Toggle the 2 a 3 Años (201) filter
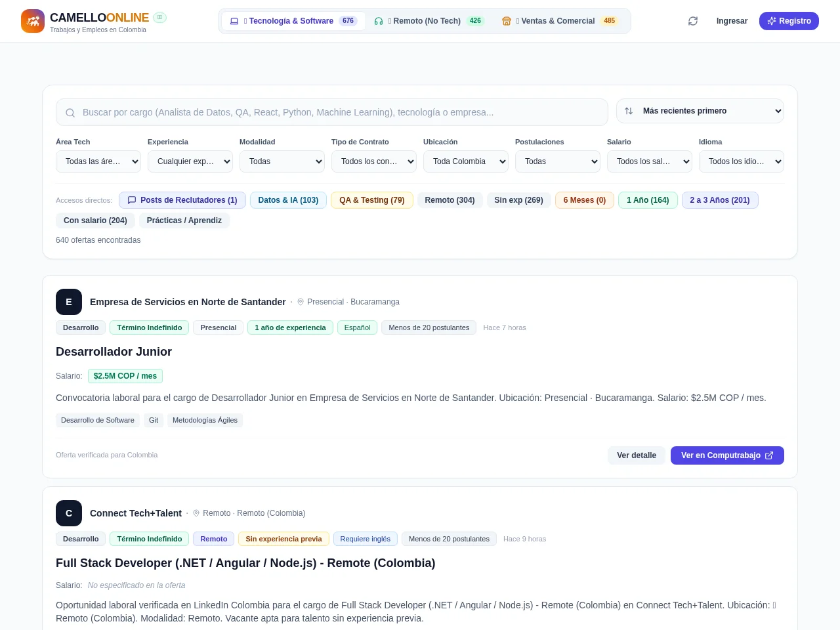The image size is (840, 630). tap(720, 200)
